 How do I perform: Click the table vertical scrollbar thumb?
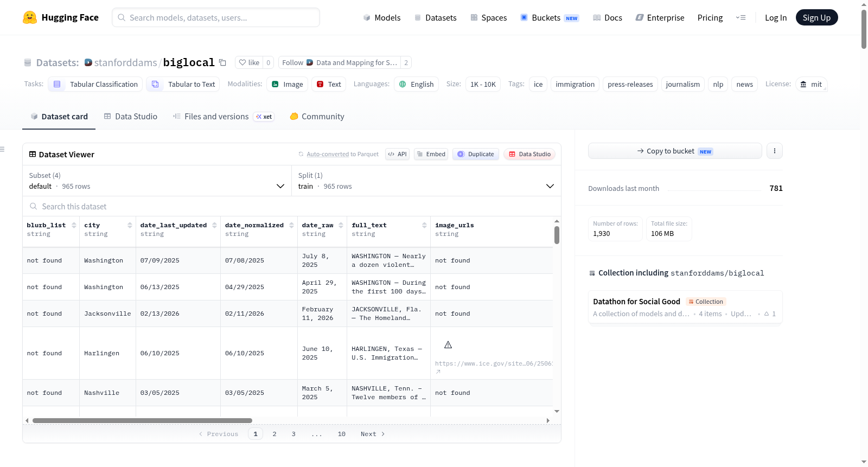[557, 235]
